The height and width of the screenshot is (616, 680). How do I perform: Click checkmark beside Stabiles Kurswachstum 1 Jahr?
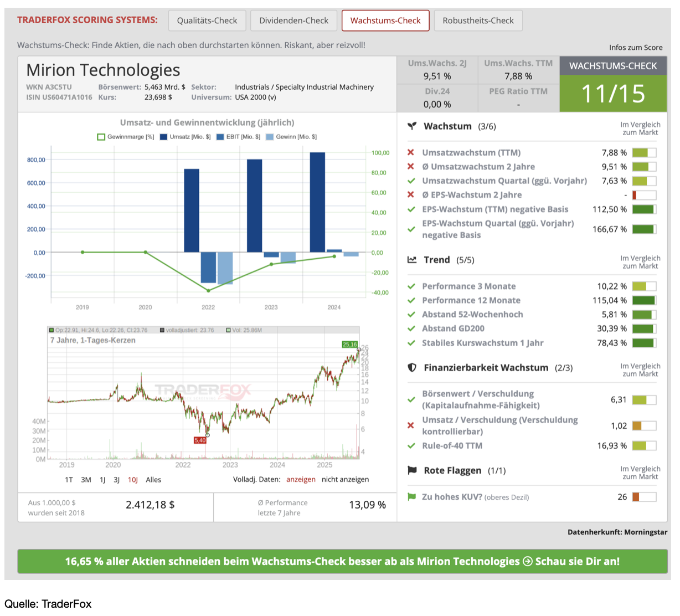411,343
